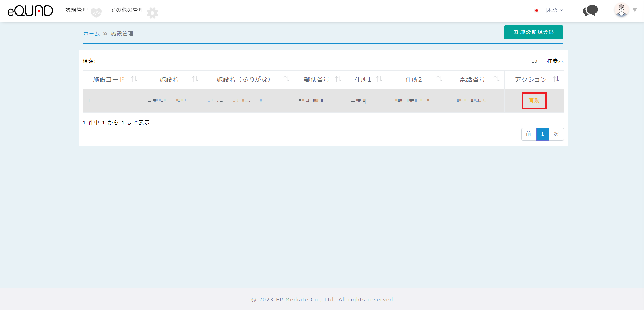Image resolution: width=644 pixels, height=310 pixels.
Task: Toggle the 有効 status of the facility
Action: [534, 101]
